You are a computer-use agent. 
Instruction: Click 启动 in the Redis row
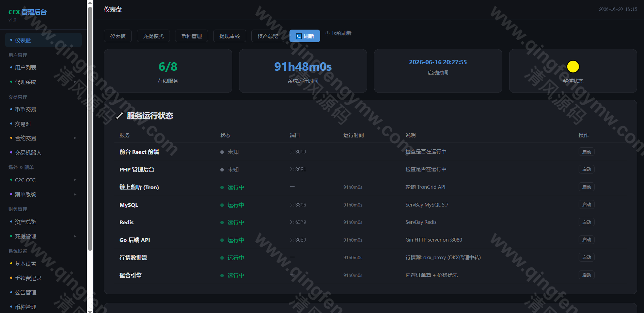tap(586, 222)
